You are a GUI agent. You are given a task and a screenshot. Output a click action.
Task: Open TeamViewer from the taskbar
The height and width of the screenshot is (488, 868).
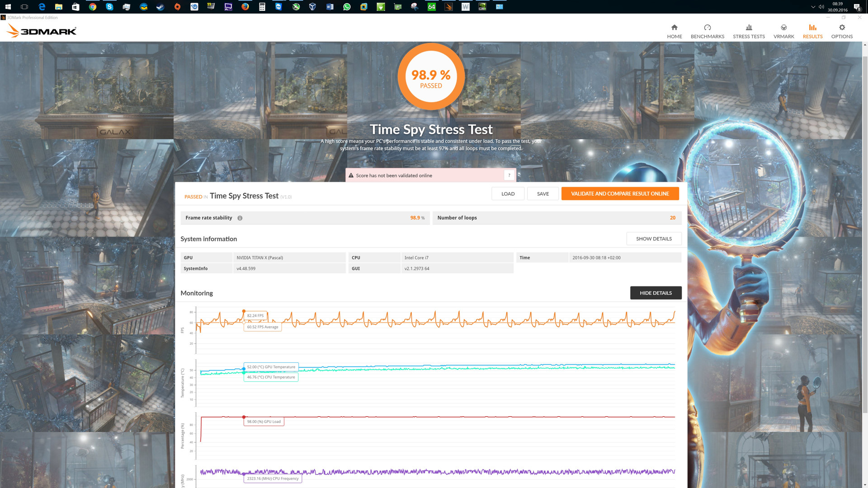coord(279,7)
